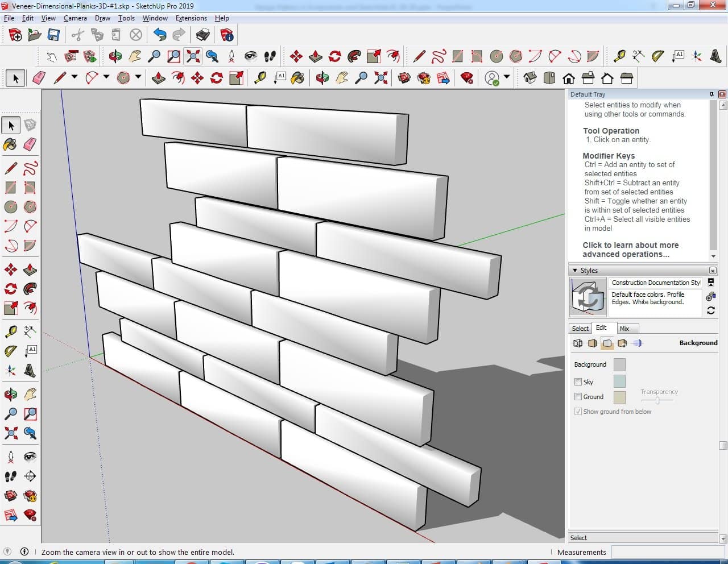Viewport: 728px width, 564px height.
Task: Click the Zoom Extents toolbar icon
Action: pos(193,56)
